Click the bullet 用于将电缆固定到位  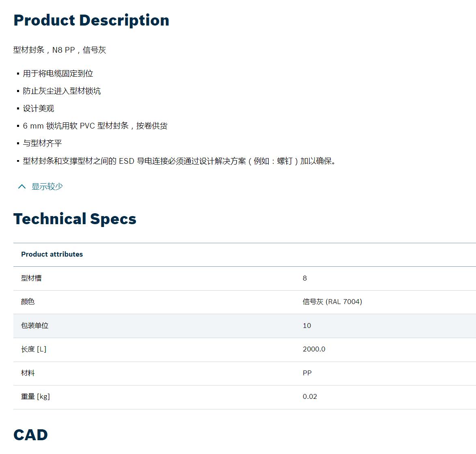click(x=58, y=74)
